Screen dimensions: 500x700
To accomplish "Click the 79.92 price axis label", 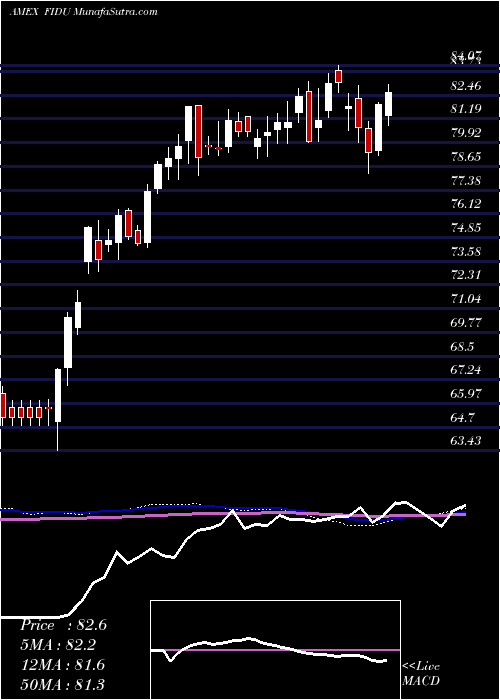I will pos(466,133).
